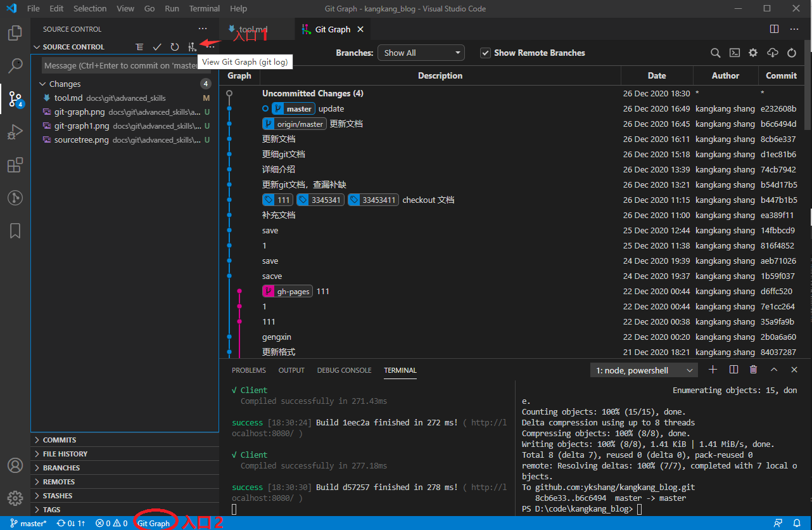This screenshot has height=530, width=812.
Task: Open the Bookmarks activity bar icon
Action: pos(15,231)
